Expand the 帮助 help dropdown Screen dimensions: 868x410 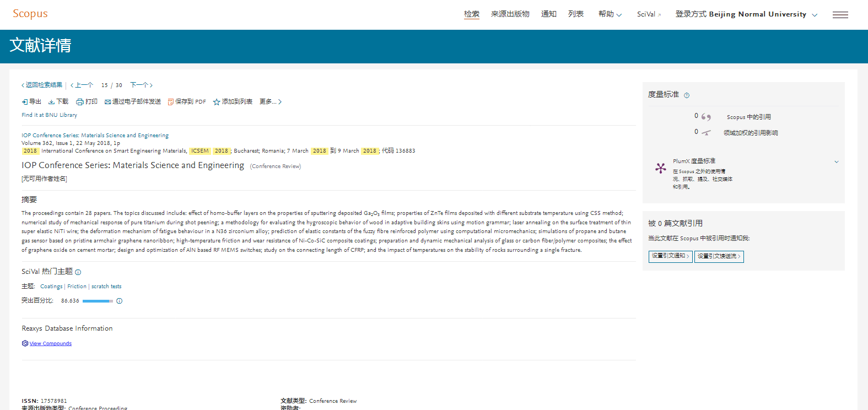tap(610, 14)
